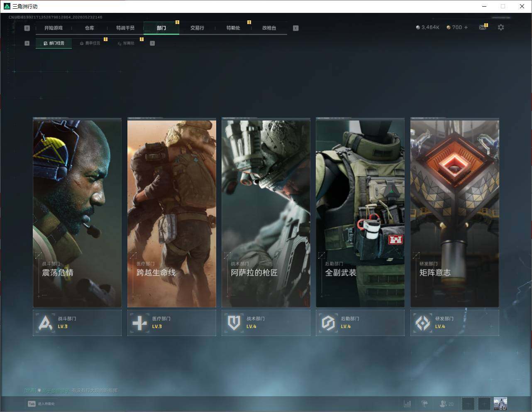The width and height of the screenshot is (532, 412).
Task: Open the 军需处 sub-tab
Action: [126, 43]
